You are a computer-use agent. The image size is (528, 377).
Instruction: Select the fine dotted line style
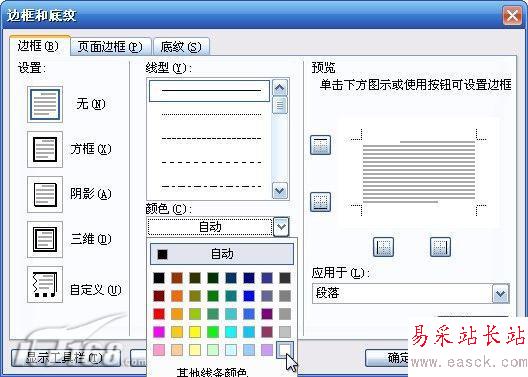(211, 115)
